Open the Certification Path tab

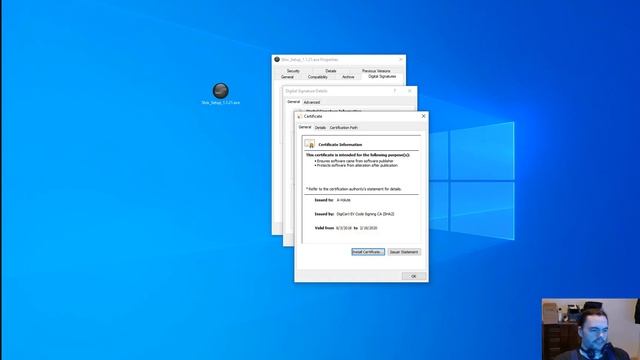pyautogui.click(x=344, y=128)
